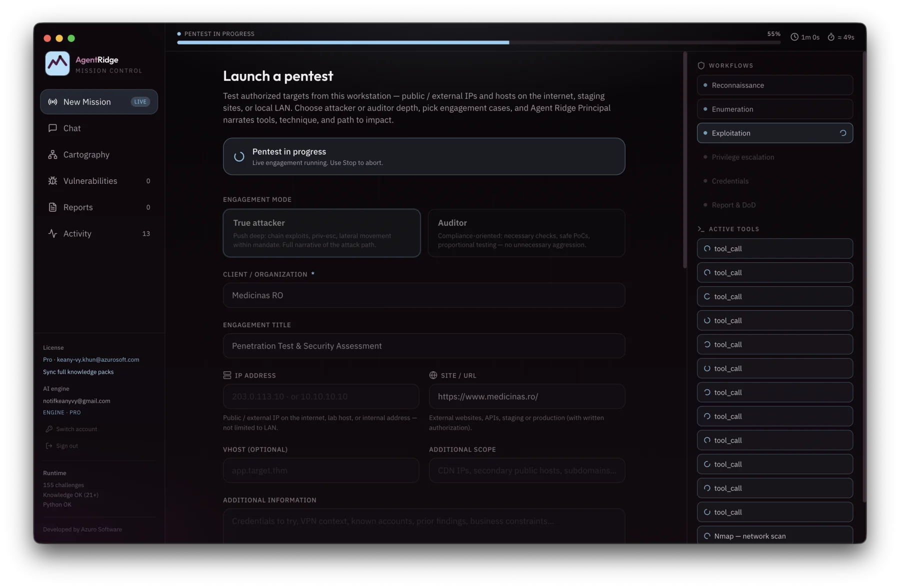Select True attacker engagement mode

[x=321, y=233]
